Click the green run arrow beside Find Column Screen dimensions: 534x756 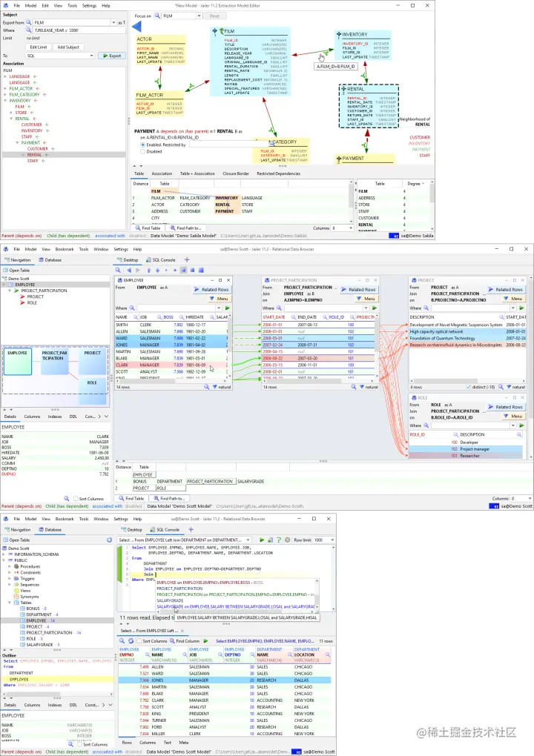click(206, 641)
